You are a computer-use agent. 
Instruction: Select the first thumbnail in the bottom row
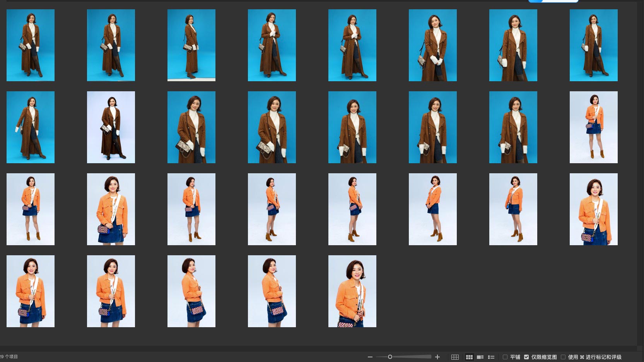[31, 291]
